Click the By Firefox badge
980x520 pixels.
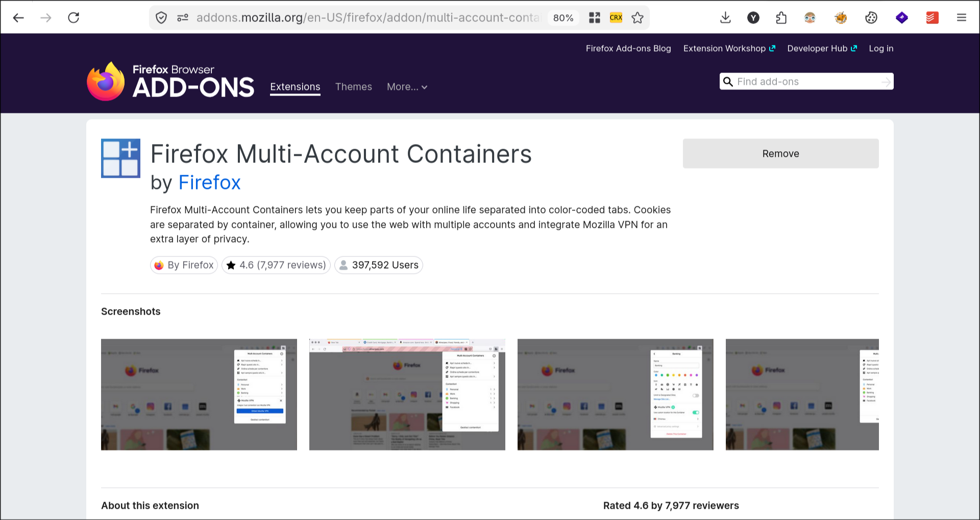tap(184, 265)
